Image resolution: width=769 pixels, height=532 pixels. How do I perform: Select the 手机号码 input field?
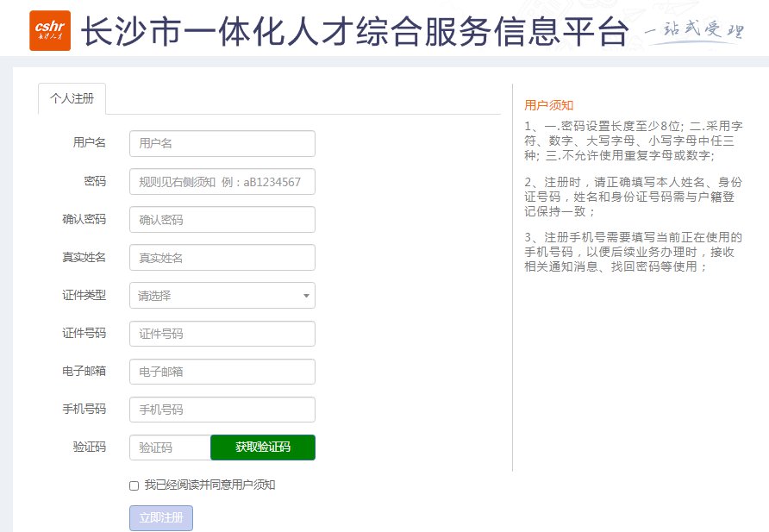pyautogui.click(x=222, y=410)
